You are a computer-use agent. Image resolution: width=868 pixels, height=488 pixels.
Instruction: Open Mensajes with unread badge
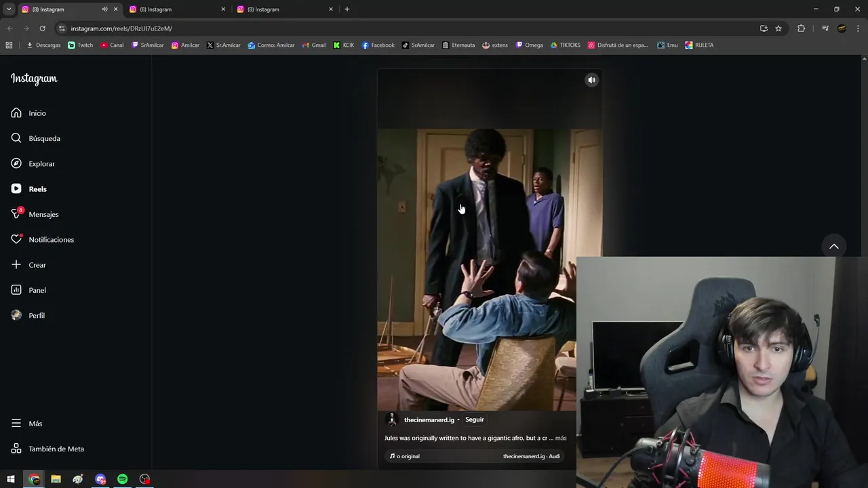(x=35, y=214)
